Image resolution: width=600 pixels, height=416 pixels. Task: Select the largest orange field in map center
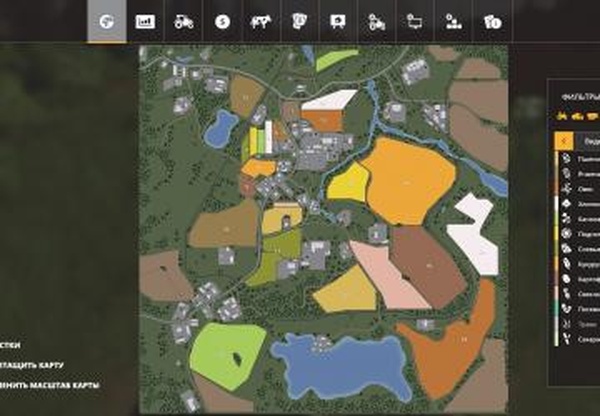[x=409, y=180]
